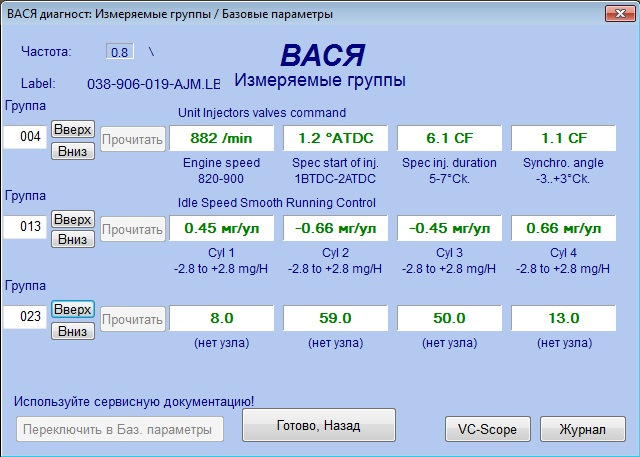Select the Частота value 0.8
Image resolution: width=640 pixels, height=457 pixels.
120,52
